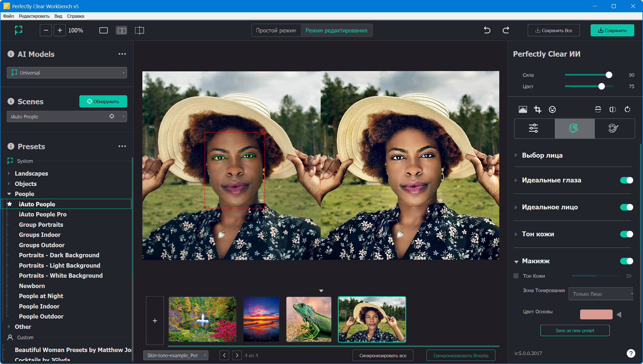Switch to Простой режим tab
The height and width of the screenshot is (364, 643).
coord(276,30)
